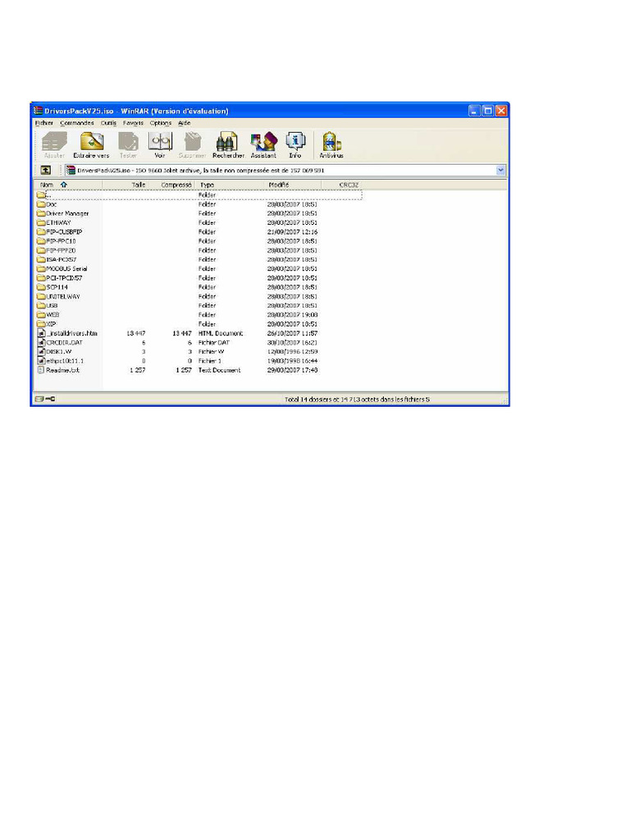The width and height of the screenshot is (630, 840).
Task: Select the FIP-CUSBFIP folder
Action: point(59,232)
